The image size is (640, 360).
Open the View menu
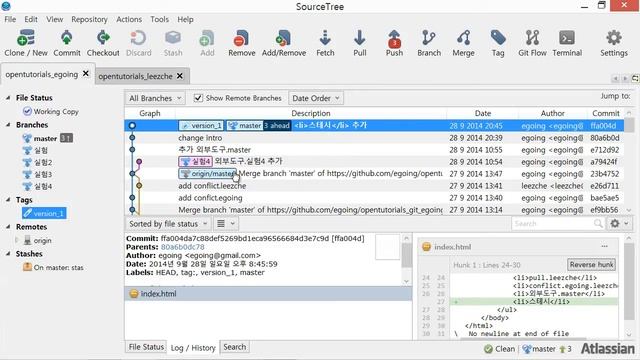pos(54,19)
